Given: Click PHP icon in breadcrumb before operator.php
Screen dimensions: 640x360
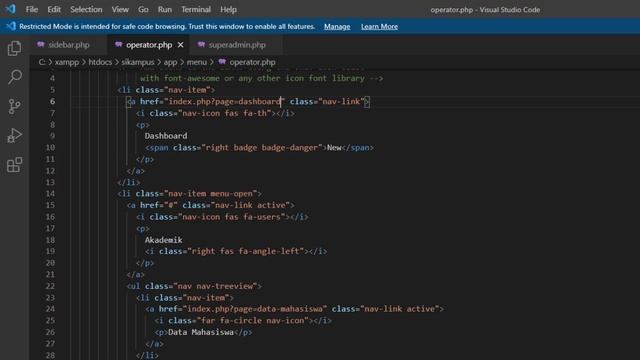Looking at the screenshot, I should coord(222,62).
